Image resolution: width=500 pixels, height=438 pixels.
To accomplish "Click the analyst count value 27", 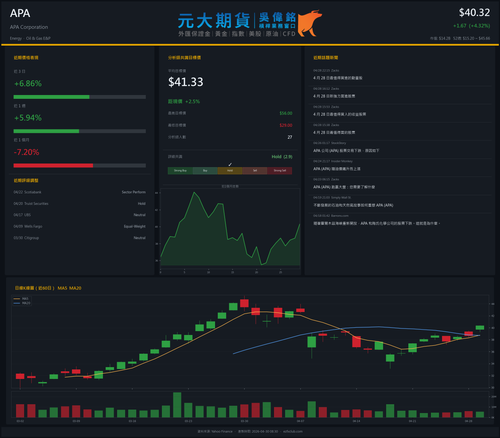I will [x=290, y=137].
